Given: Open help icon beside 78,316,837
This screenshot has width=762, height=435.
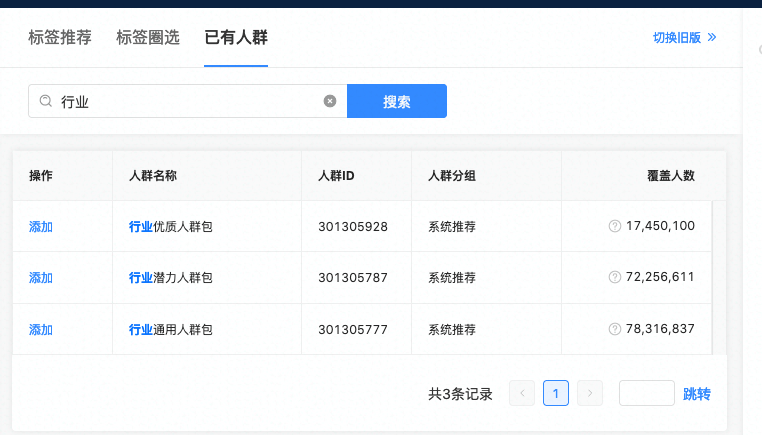Looking at the screenshot, I should (x=615, y=329).
